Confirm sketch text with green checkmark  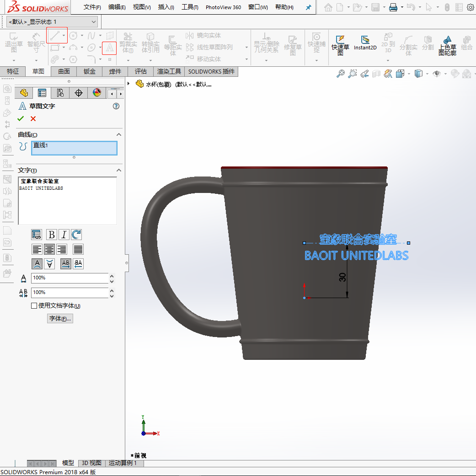pyautogui.click(x=21, y=119)
